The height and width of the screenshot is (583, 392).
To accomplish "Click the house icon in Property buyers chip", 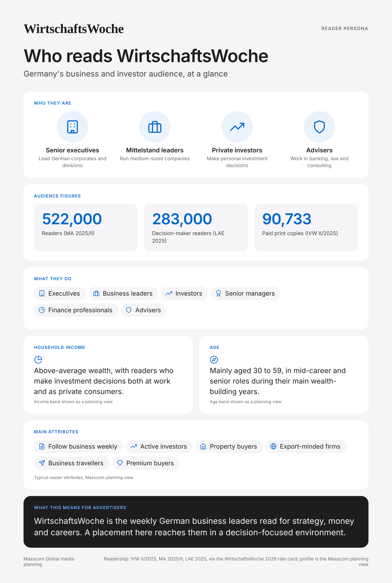I will tap(203, 446).
